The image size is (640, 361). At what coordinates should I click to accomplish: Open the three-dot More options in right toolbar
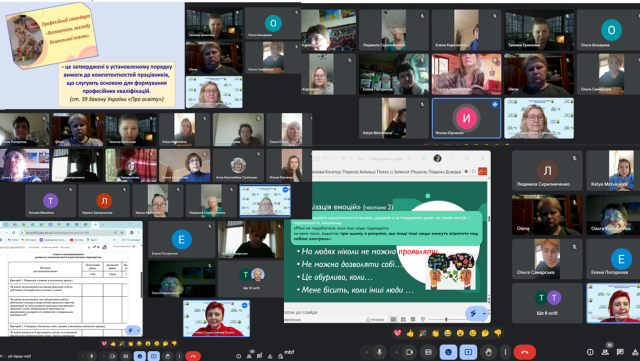(x=505, y=352)
